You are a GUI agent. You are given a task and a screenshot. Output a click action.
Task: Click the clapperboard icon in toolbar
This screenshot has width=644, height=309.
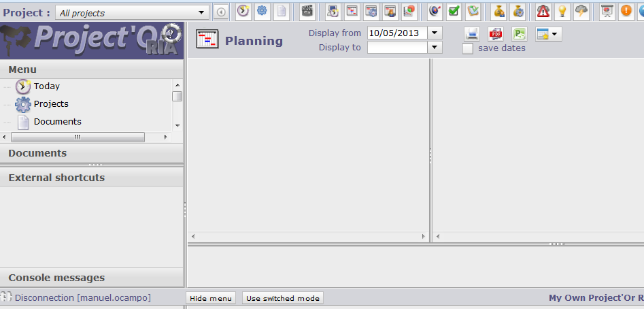pos(307,12)
